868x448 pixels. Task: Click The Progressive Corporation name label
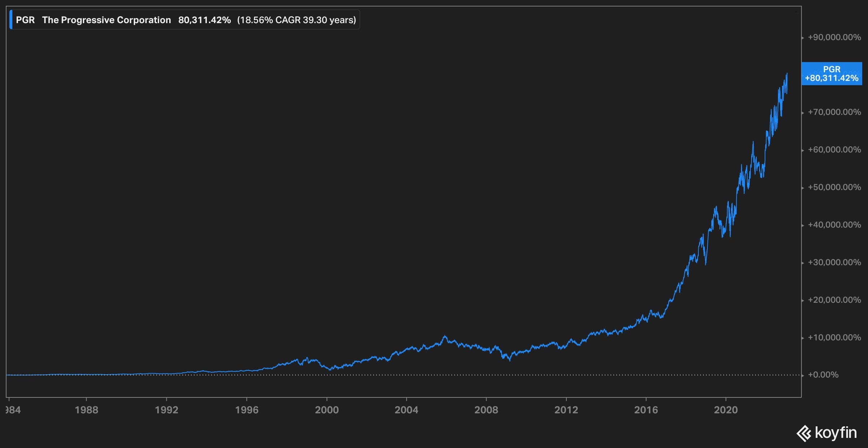click(x=106, y=20)
